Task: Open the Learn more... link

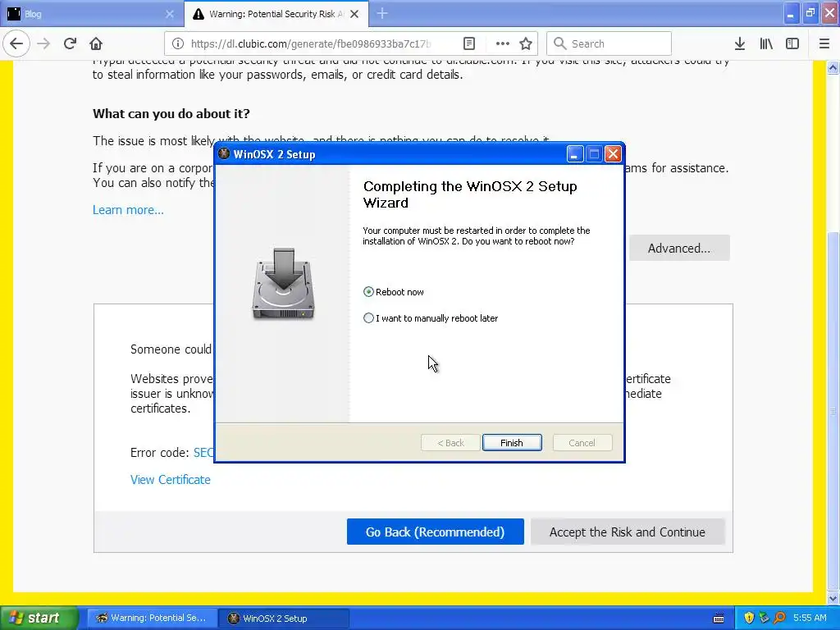Action: tap(128, 209)
